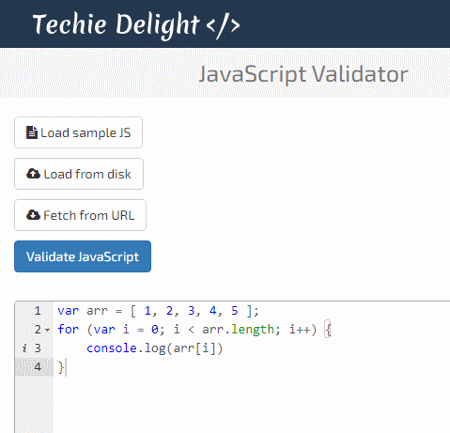Click the Load from disk button
The width and height of the screenshot is (450, 433).
[79, 174]
